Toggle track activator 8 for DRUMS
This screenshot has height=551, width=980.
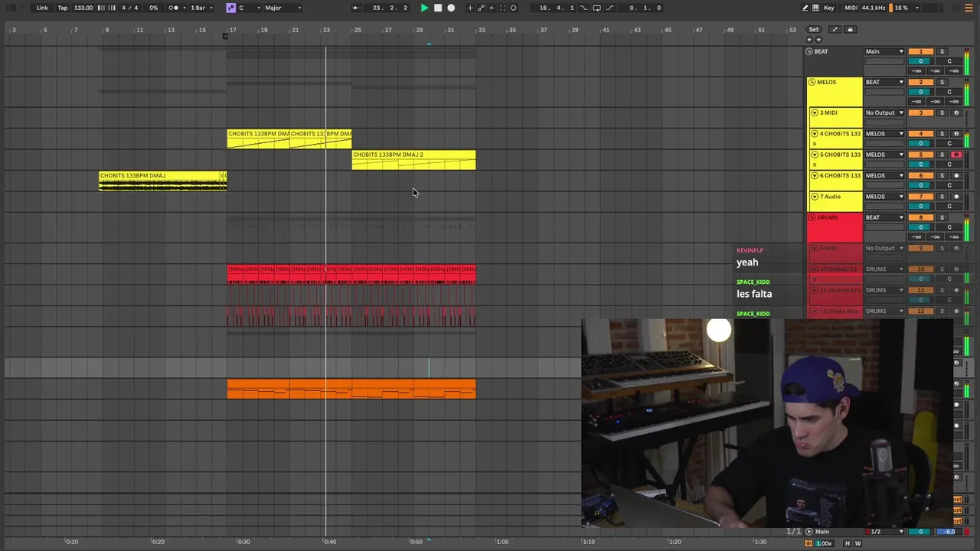coord(921,217)
